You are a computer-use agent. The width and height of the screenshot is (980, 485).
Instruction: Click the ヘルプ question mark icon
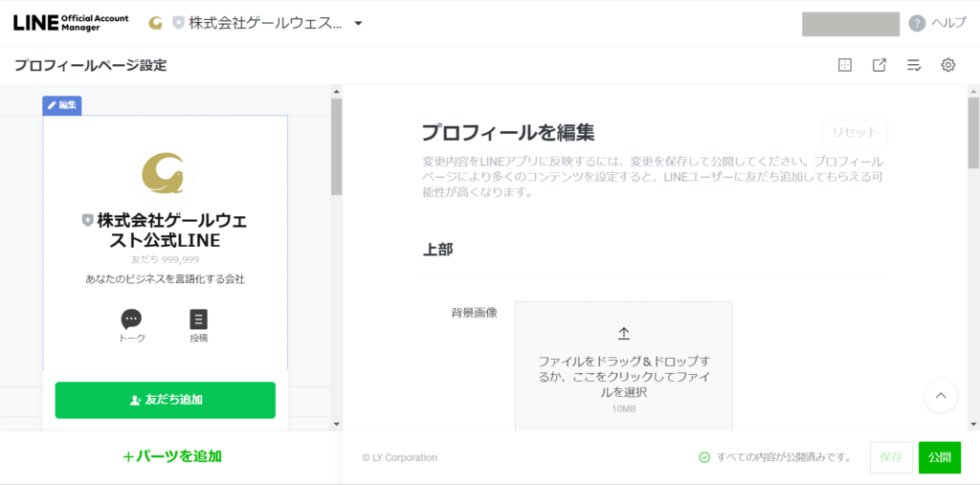(x=917, y=24)
